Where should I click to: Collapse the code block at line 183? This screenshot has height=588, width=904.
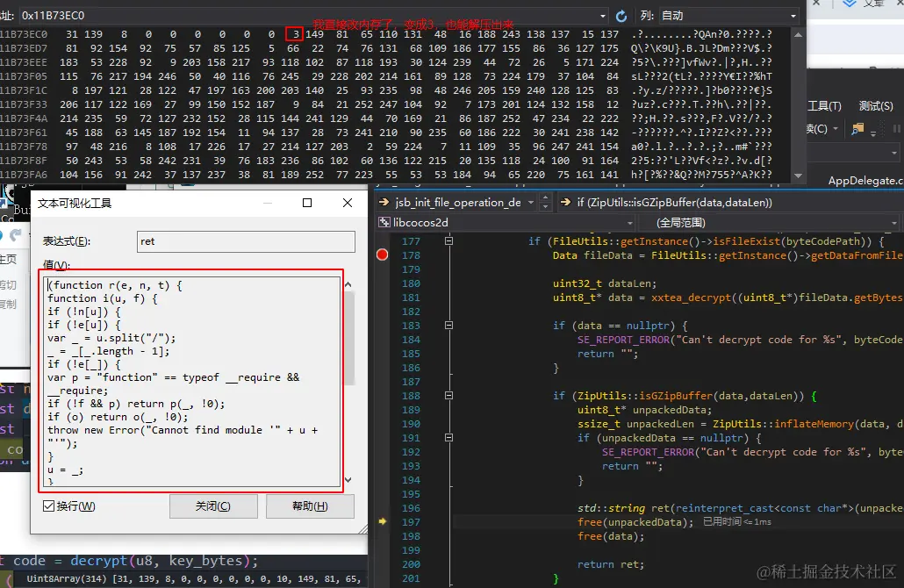coord(448,325)
